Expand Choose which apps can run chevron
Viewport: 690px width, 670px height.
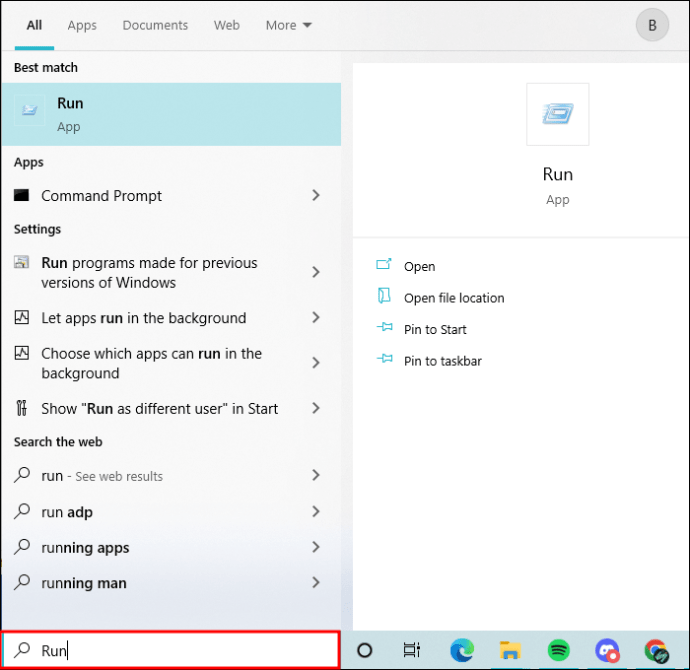(x=316, y=363)
